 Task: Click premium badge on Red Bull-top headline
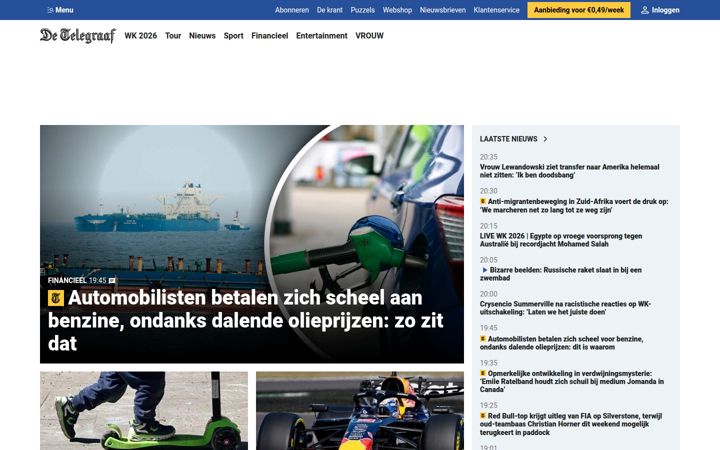tap(483, 416)
